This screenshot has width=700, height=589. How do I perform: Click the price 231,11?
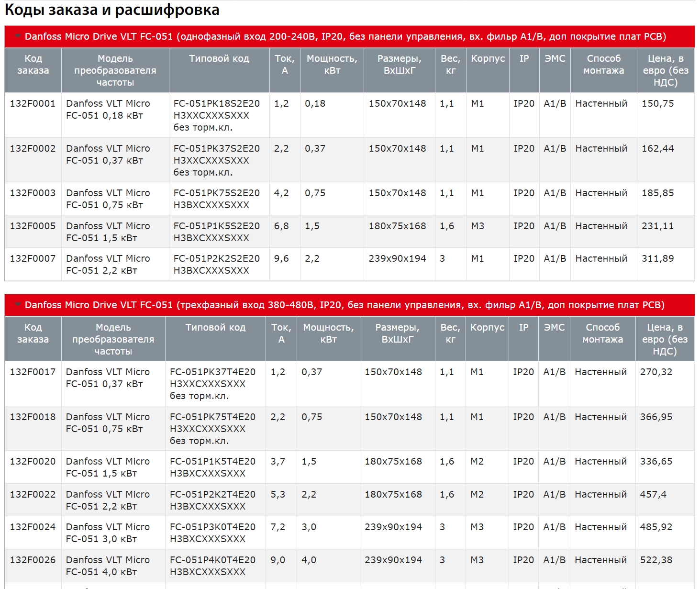point(658,226)
